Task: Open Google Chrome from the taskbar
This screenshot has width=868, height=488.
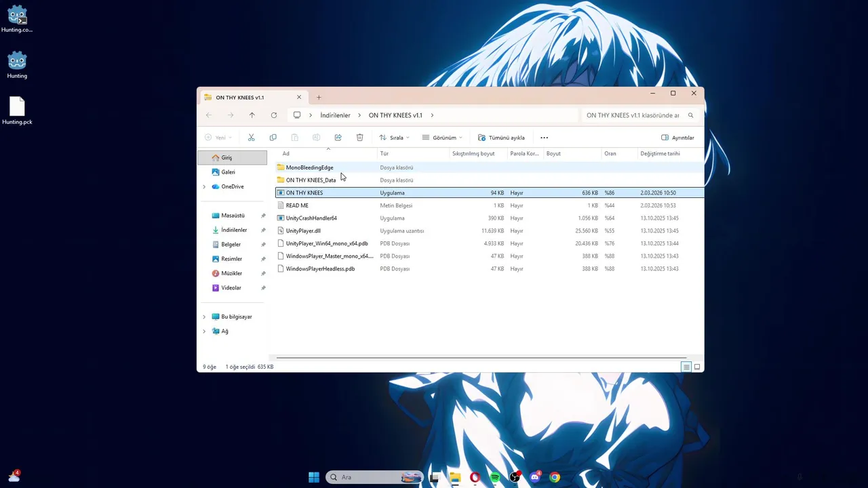Action: click(x=555, y=477)
